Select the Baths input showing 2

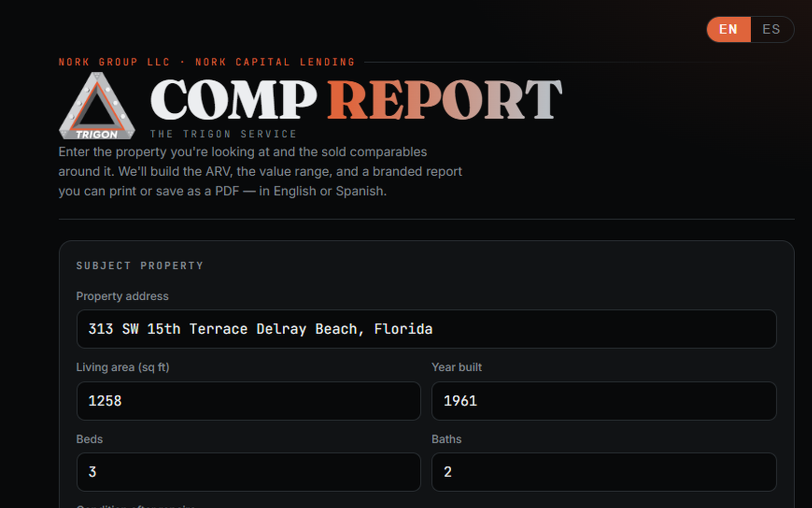pos(604,472)
